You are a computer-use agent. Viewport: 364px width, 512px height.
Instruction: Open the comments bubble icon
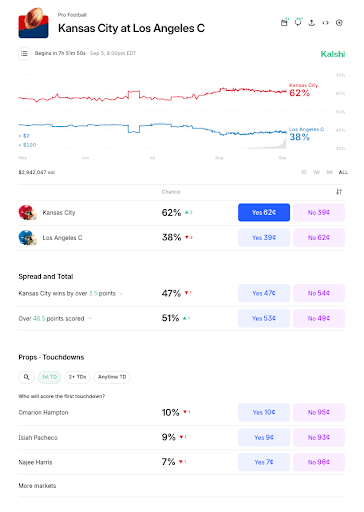point(298,23)
